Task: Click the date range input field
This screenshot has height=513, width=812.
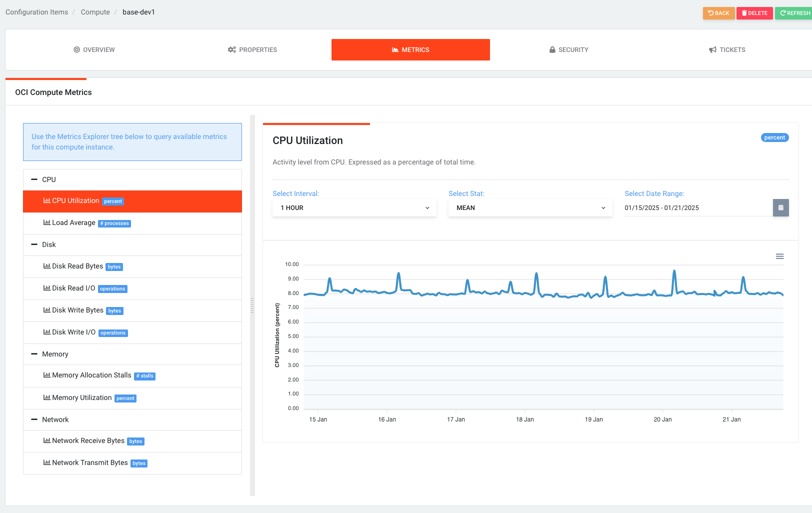Action: [698, 208]
